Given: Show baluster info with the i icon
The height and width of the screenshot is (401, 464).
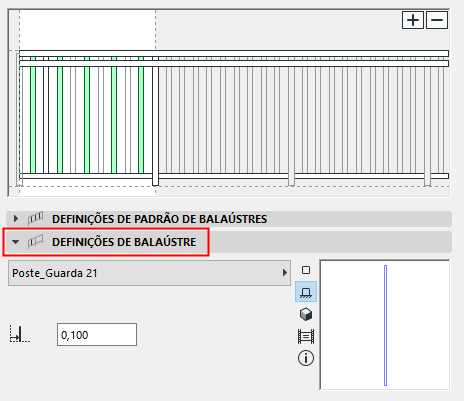Looking at the screenshot, I should [306, 358].
